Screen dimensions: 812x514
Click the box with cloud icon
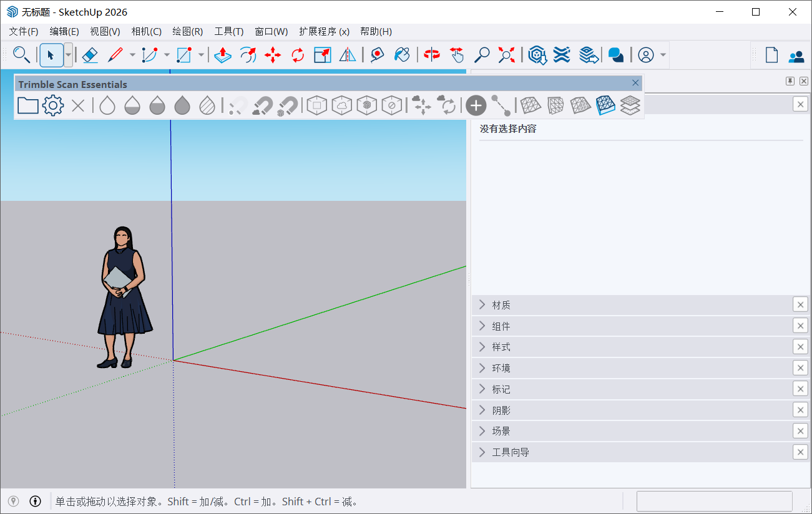(342, 105)
